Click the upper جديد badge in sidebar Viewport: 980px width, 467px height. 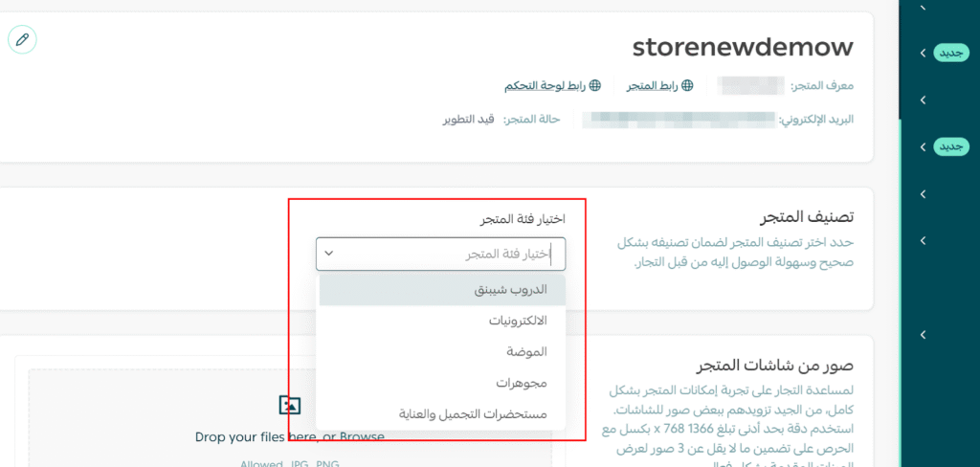951,54
